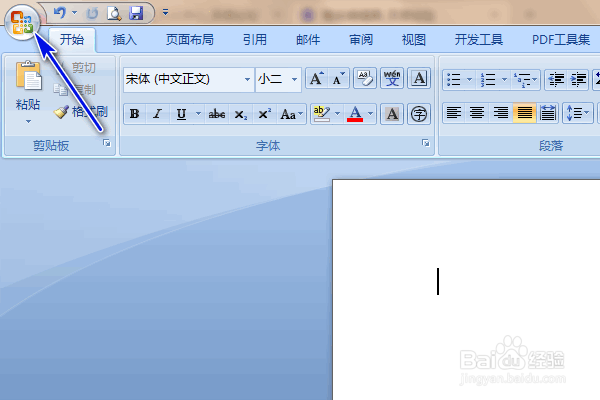The image size is (600, 400).
Task: Open underline style dropdown arrow
Action: tap(198, 114)
